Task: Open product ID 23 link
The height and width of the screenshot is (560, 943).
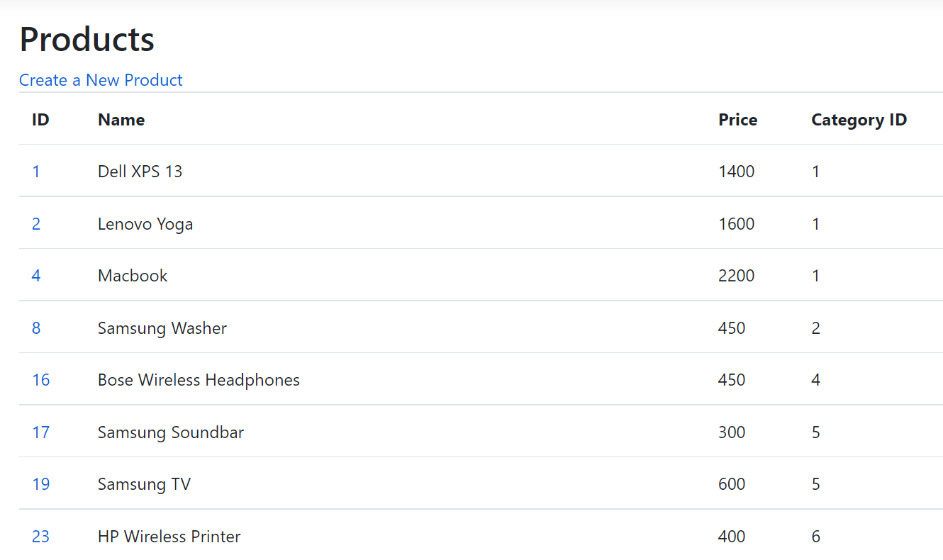Action: coord(41,537)
